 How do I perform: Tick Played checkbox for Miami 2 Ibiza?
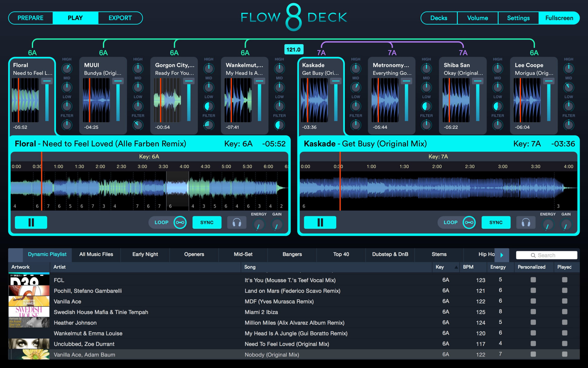coord(565,312)
